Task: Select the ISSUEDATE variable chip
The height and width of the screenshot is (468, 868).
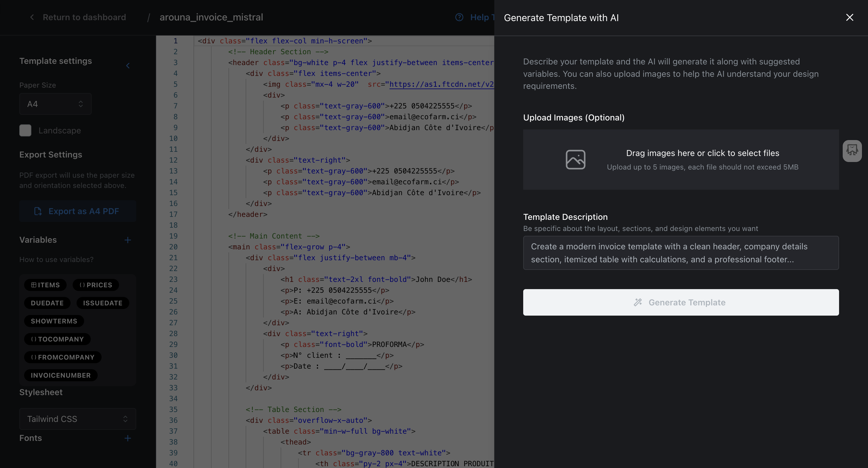Action: [x=103, y=303]
